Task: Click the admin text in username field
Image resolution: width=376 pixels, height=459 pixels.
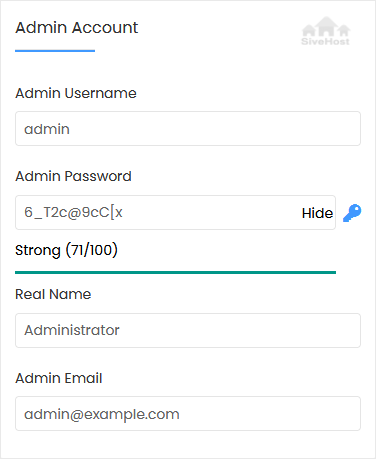Action: pos(47,129)
